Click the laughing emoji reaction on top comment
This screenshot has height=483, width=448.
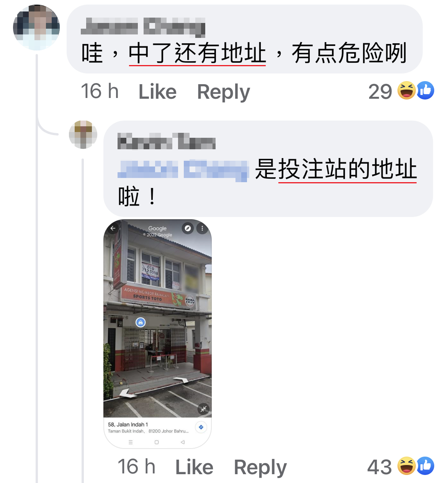coord(407,90)
